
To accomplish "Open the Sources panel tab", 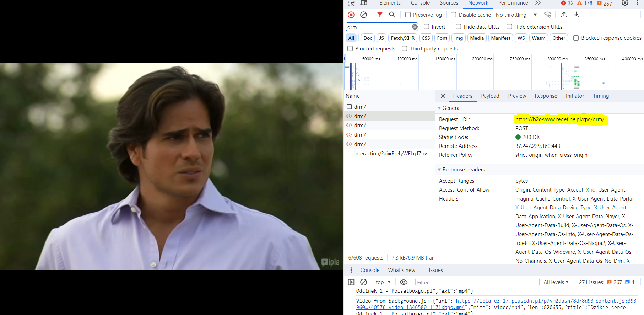I will pyautogui.click(x=449, y=3).
